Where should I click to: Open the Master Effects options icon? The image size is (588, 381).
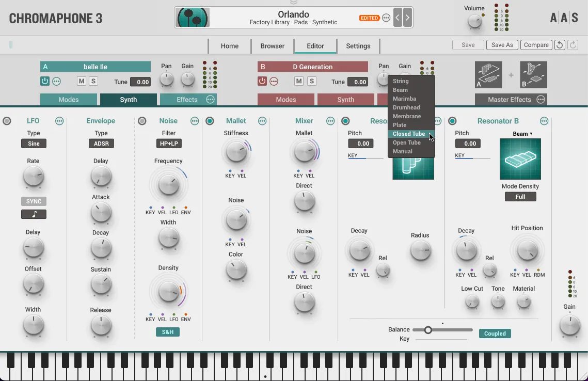click(540, 99)
